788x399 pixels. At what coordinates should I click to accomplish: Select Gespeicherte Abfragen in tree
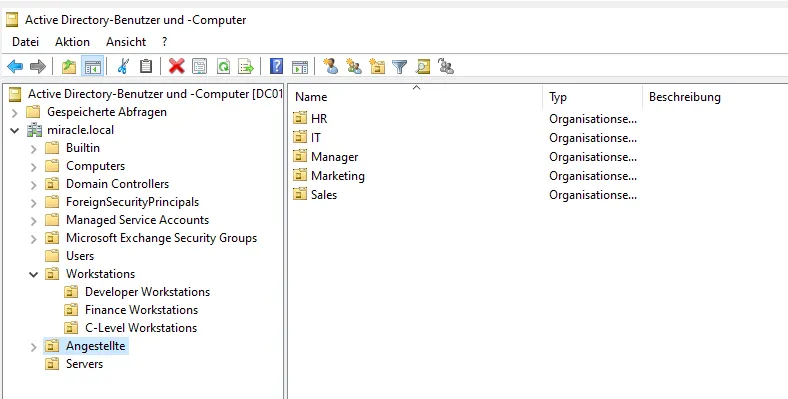pos(107,112)
